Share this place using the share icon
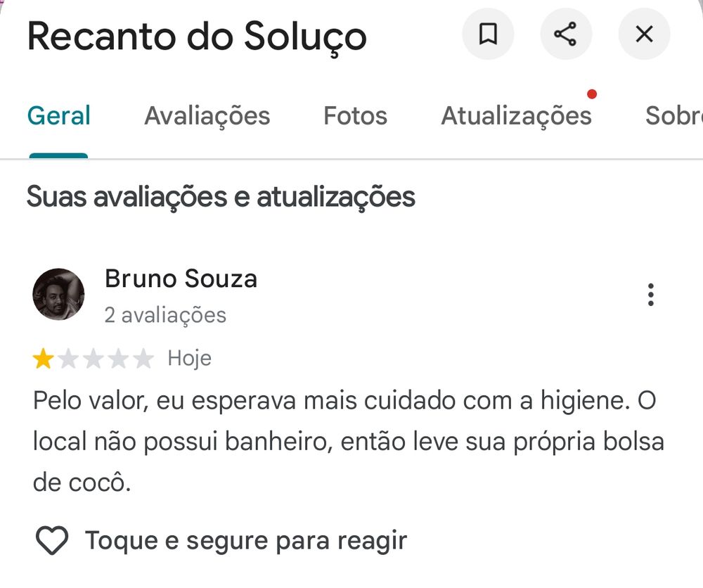 pos(567,34)
